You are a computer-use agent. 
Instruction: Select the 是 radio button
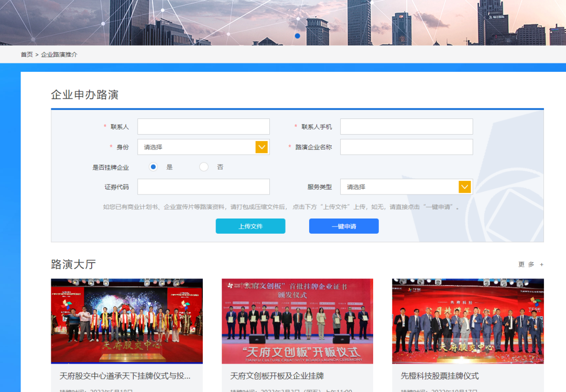click(x=153, y=167)
